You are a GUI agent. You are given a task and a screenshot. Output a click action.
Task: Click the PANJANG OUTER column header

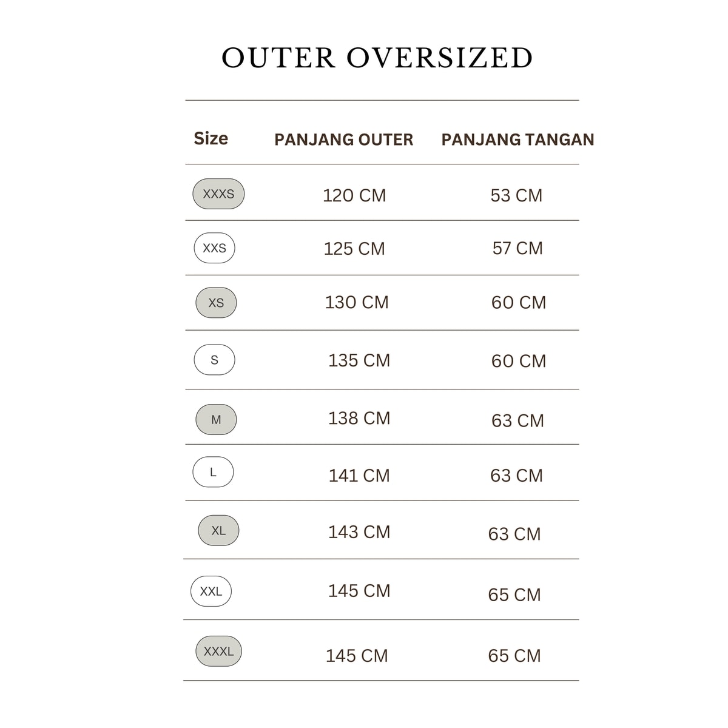(343, 140)
